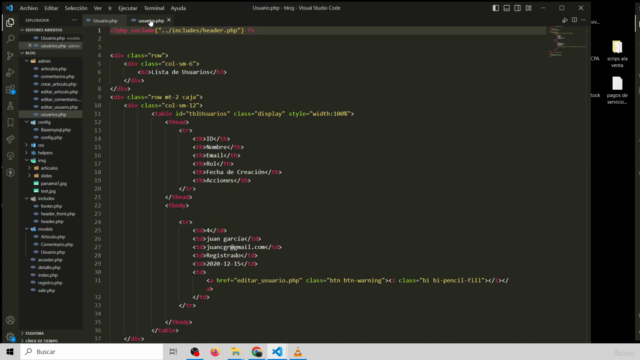640x360 pixels.
Task: Expand the Línea de Tiempo section
Action: (41, 340)
